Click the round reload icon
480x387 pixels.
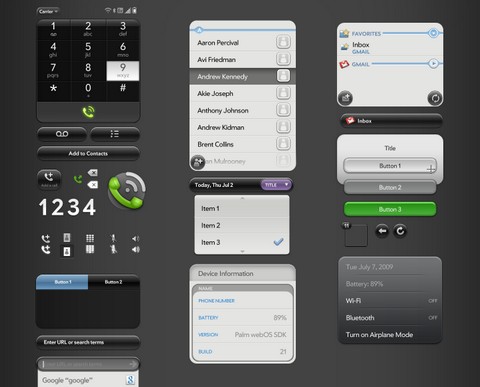(400, 231)
